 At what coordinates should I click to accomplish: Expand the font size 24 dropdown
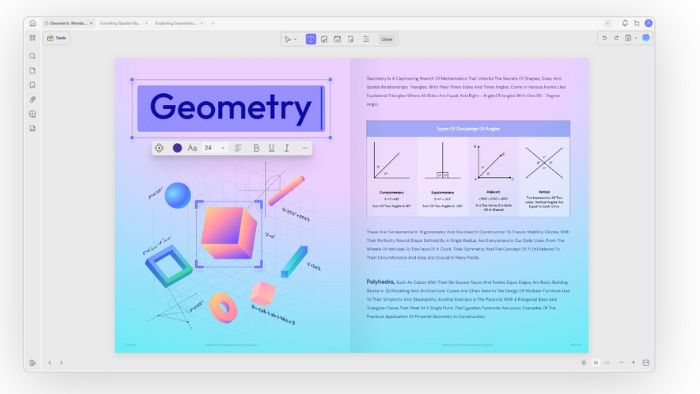223,148
